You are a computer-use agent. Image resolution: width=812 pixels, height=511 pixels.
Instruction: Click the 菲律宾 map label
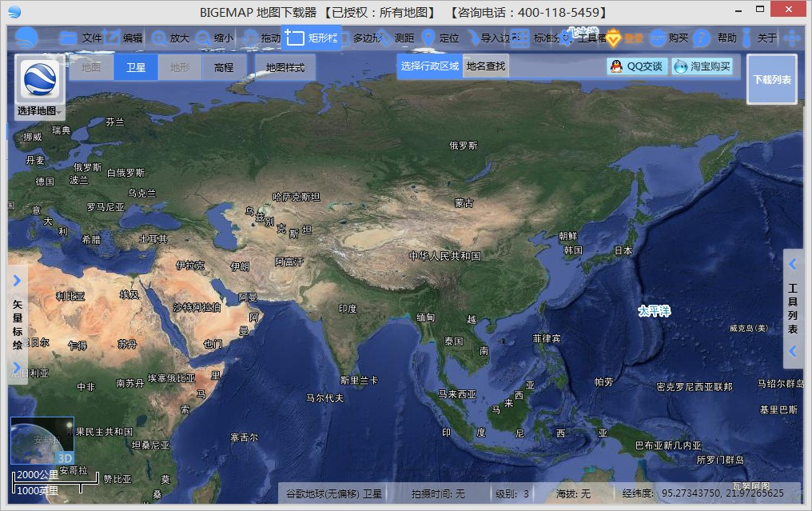(x=547, y=338)
